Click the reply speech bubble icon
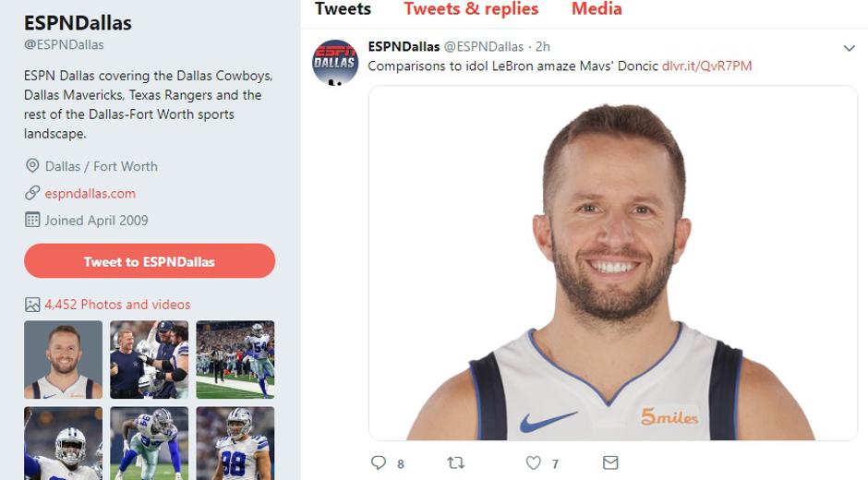 [x=379, y=462]
